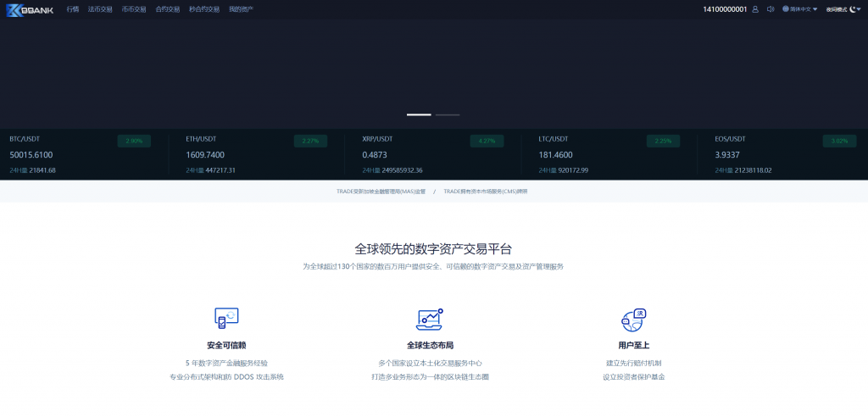Click 建立先行赔付机制 text
Screen dimensions: 868x417
[634, 364]
